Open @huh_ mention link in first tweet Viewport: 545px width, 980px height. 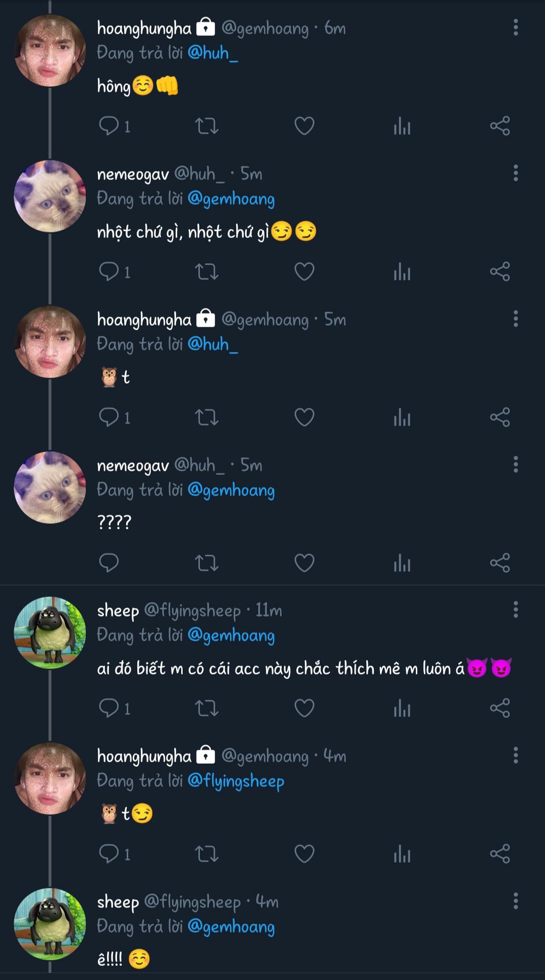point(212,53)
